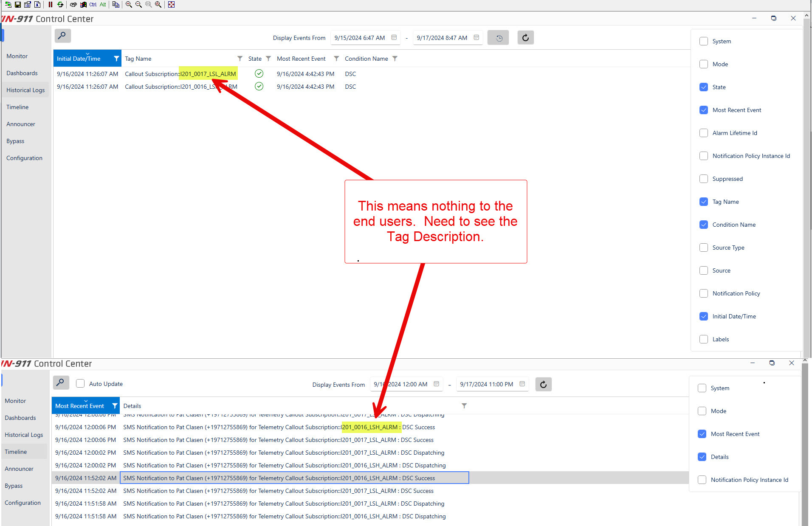Screen dimensions: 812x526
Task: Click the red pause icon in top toolbar
Action: click(51, 5)
